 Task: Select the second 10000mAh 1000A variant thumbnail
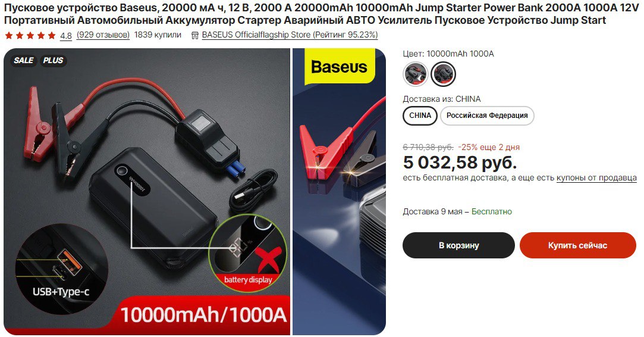click(443, 74)
